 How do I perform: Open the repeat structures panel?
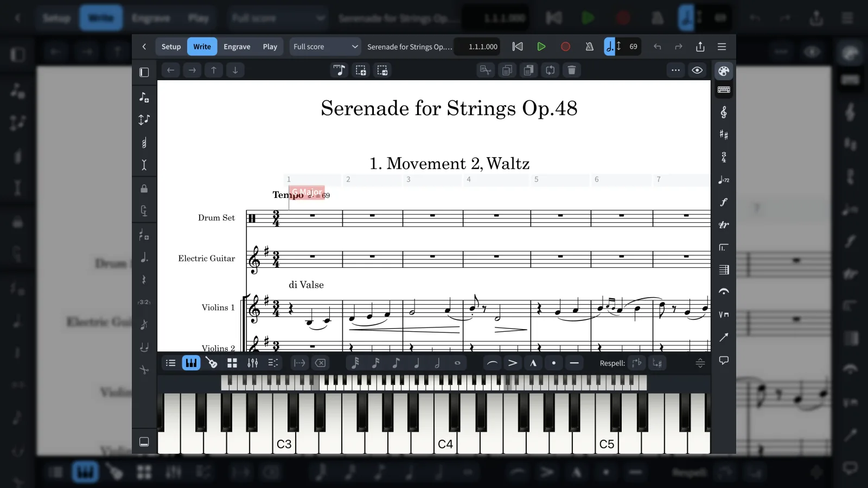coord(724,247)
